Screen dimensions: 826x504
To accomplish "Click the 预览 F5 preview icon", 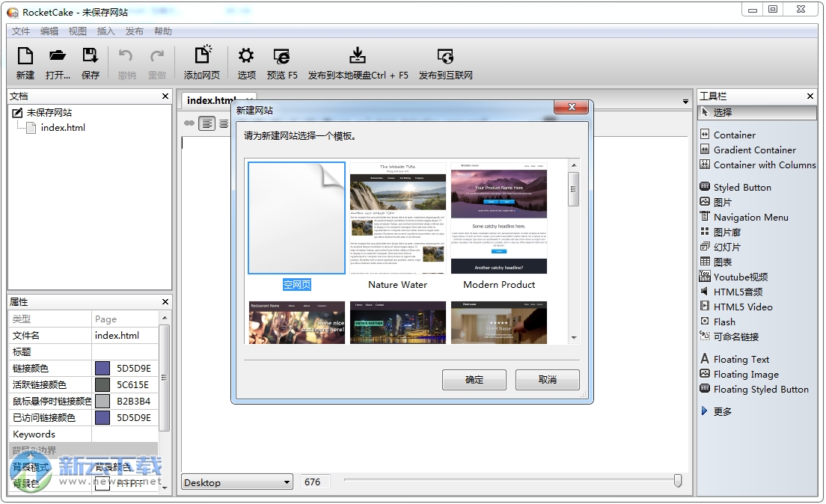I will coord(282,57).
